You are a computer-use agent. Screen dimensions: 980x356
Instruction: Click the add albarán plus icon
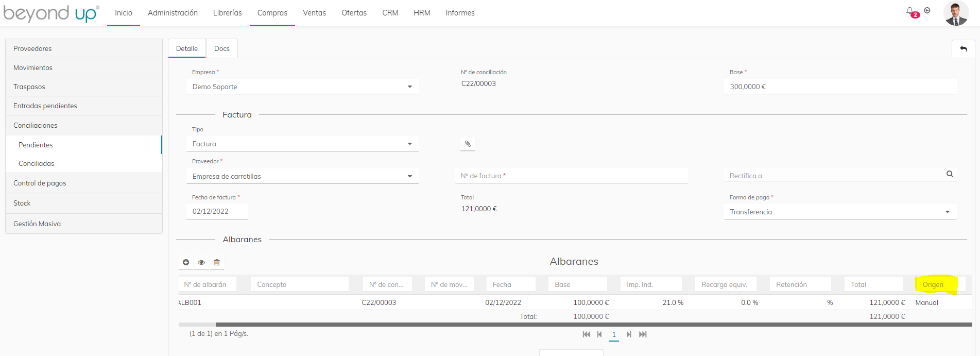click(186, 262)
